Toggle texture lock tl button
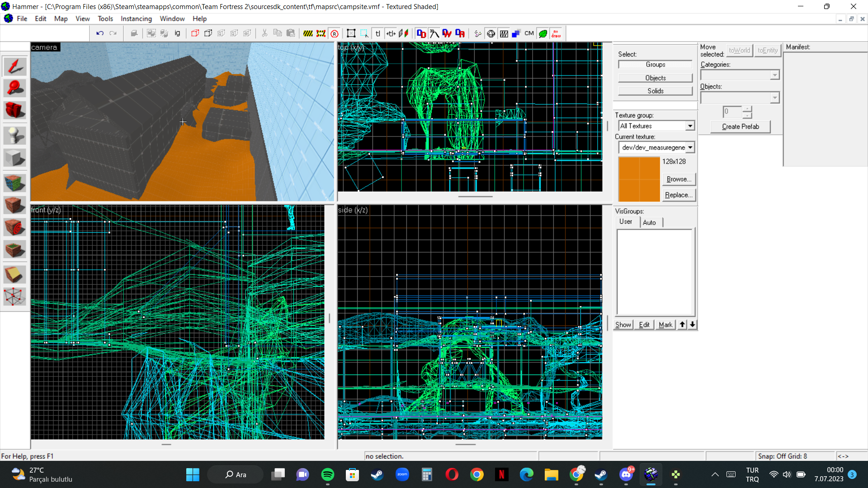The image size is (868, 488). [377, 33]
